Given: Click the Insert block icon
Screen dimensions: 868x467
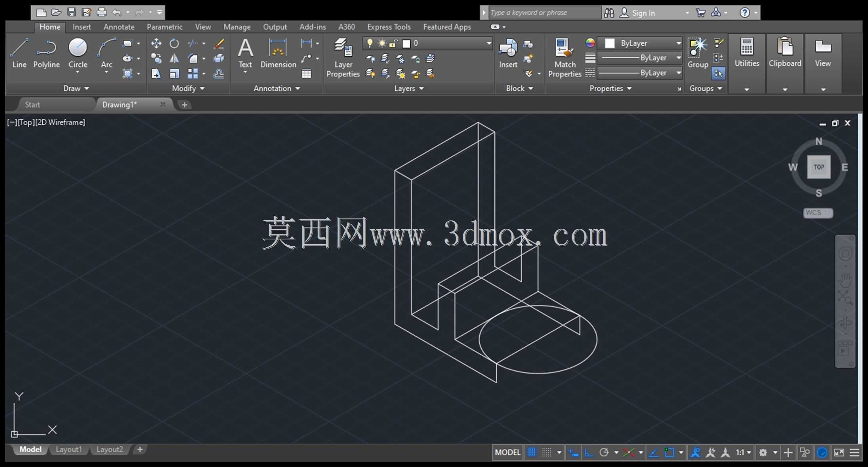Looking at the screenshot, I should coord(508,53).
